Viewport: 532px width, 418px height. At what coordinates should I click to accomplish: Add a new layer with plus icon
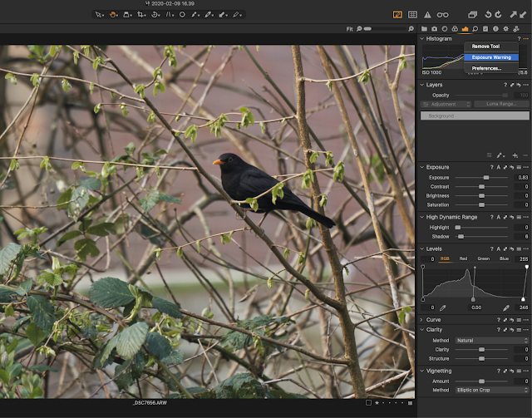pyautogui.click(x=515, y=155)
